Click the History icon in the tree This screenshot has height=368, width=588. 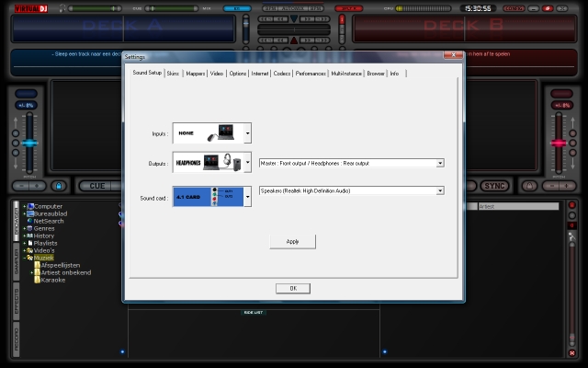coord(29,236)
